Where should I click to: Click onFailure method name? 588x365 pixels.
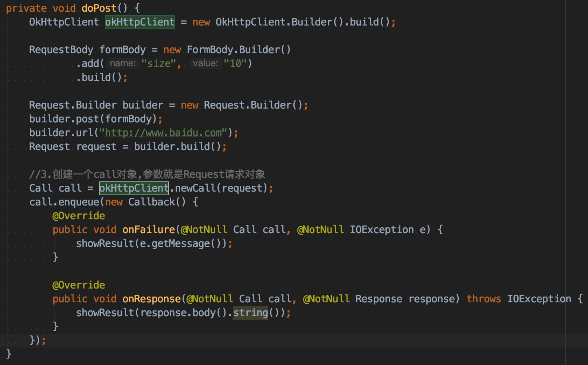click(x=149, y=229)
